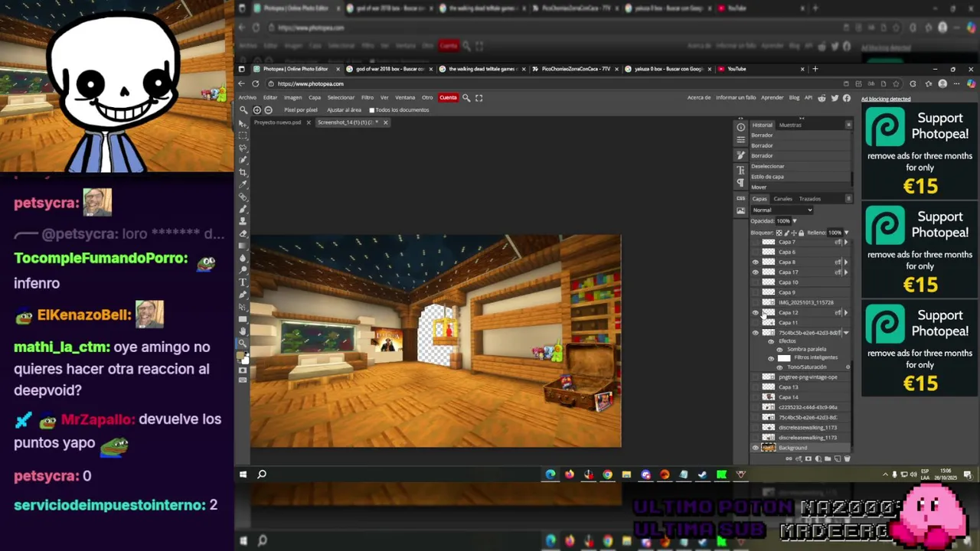The image size is (980, 551).
Task: Select the Rectangle Select tool
Action: coord(243,135)
